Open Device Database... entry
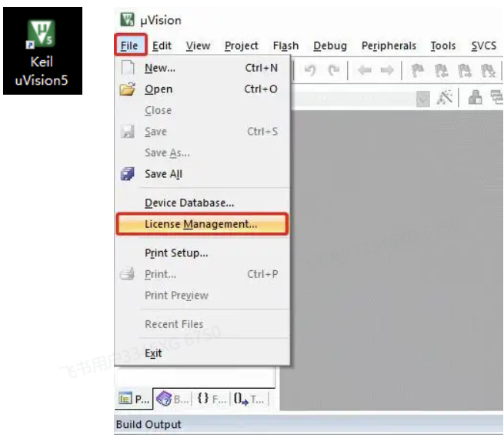 tap(202, 202)
